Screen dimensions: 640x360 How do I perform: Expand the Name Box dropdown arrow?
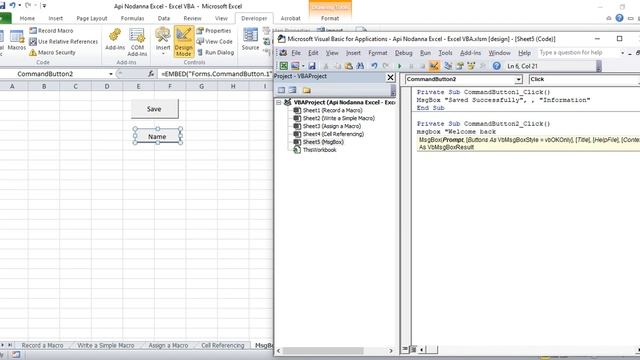[111, 74]
